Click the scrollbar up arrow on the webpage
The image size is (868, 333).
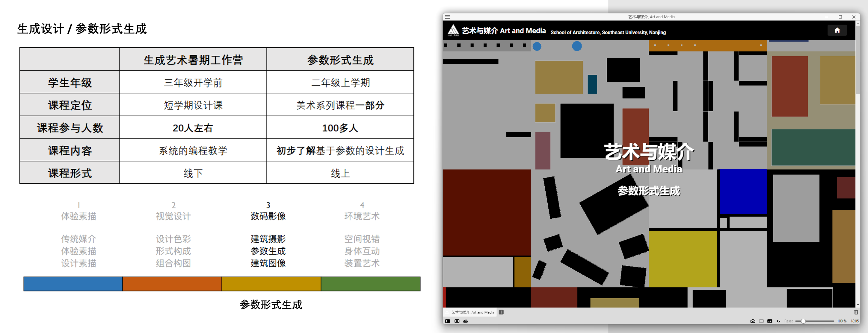point(858,23)
